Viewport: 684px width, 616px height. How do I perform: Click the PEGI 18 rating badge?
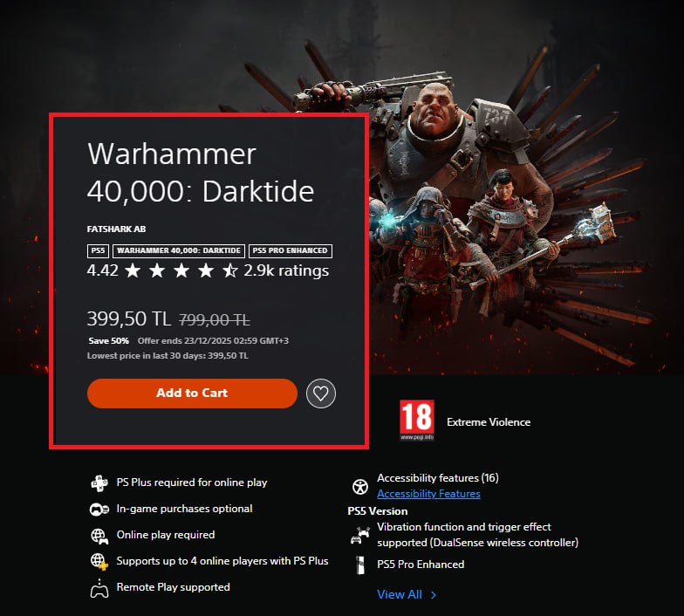(417, 421)
